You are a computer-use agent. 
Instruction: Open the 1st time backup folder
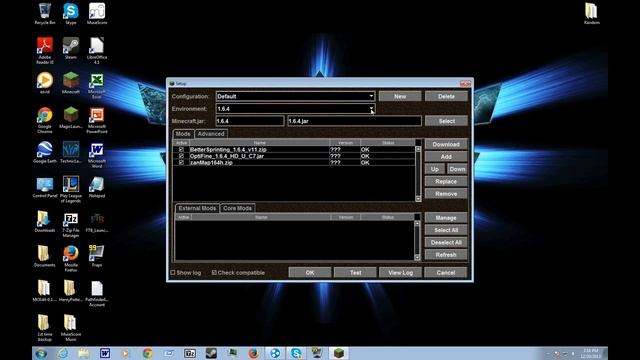[44, 327]
